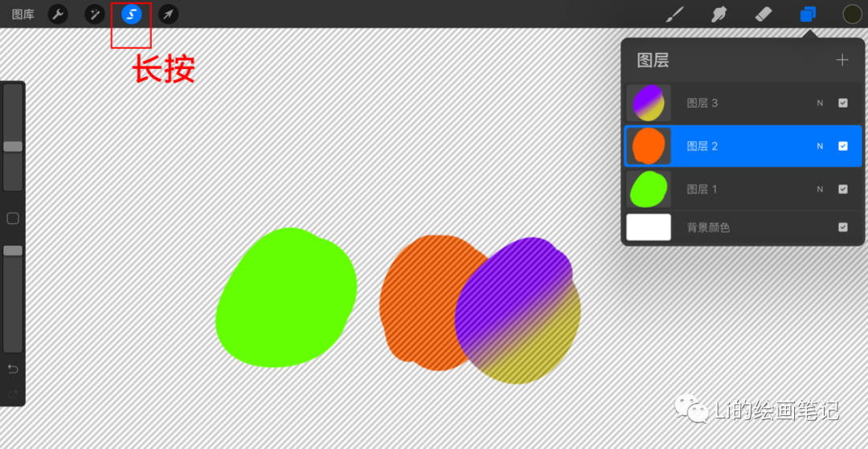
Task: Add a new layer with plus button
Action: click(842, 60)
